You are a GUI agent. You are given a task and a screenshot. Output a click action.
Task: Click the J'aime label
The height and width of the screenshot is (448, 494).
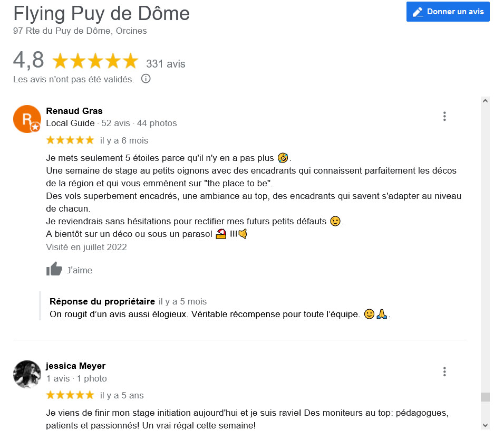click(x=80, y=270)
